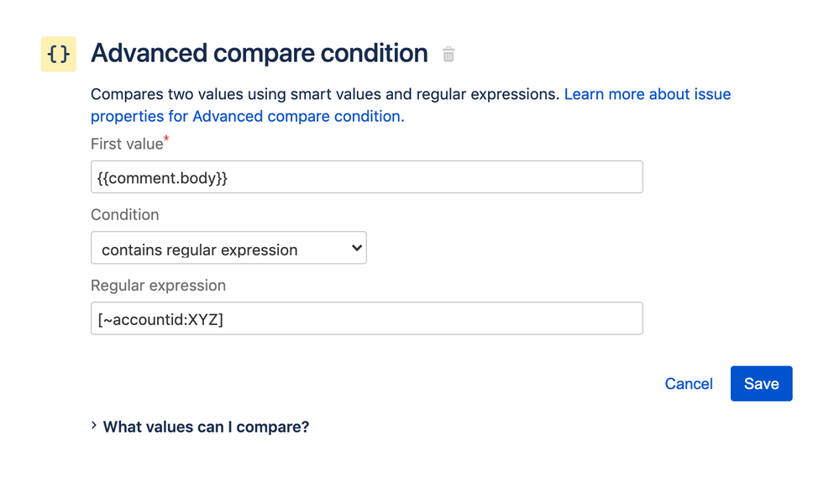
Task: Click the red required asterisk after First value
Action: 166,139
